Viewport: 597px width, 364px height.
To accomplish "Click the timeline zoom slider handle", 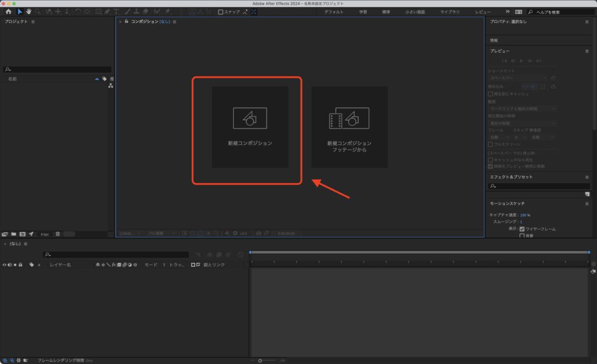I will click(x=260, y=361).
